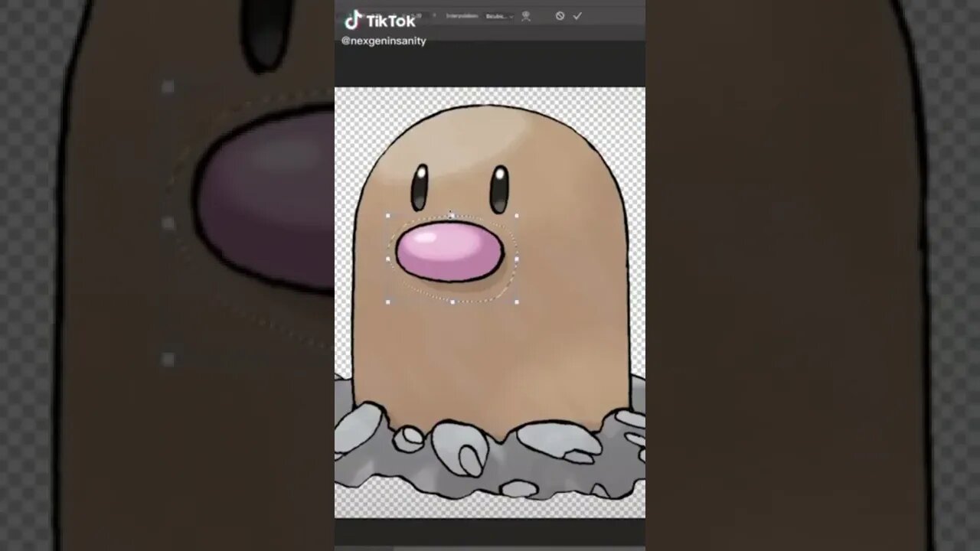Click the bottom-left transform handle
Viewport: 980px width, 551px height.
(x=388, y=302)
